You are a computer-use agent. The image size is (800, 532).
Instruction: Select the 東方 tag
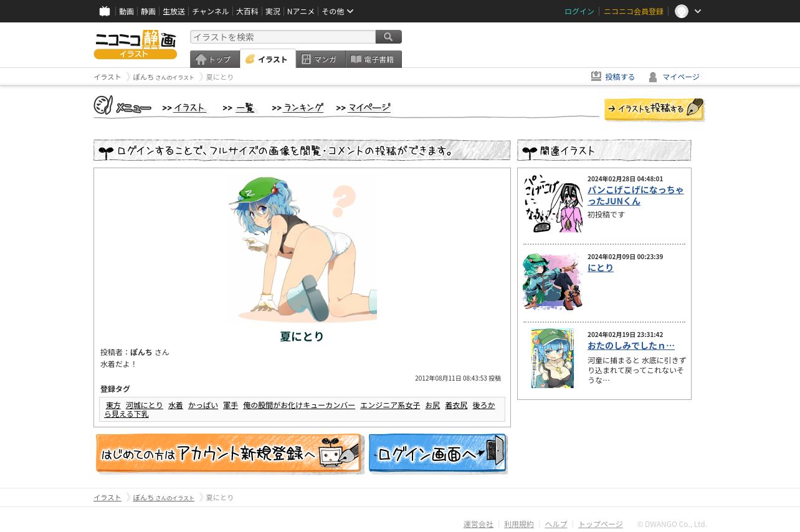[x=113, y=406]
